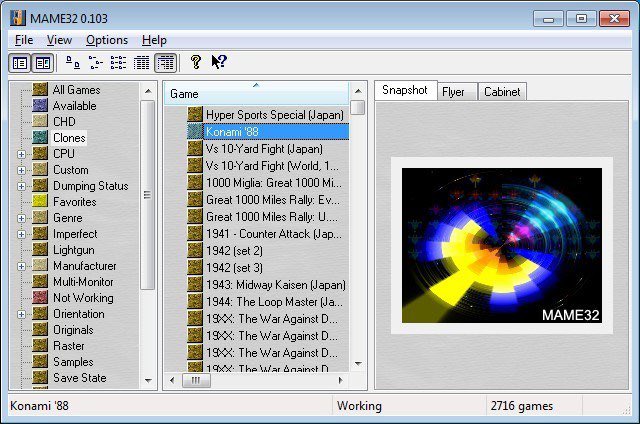
Task: Expand the Dumping Status folder
Action: pyautogui.click(x=22, y=186)
